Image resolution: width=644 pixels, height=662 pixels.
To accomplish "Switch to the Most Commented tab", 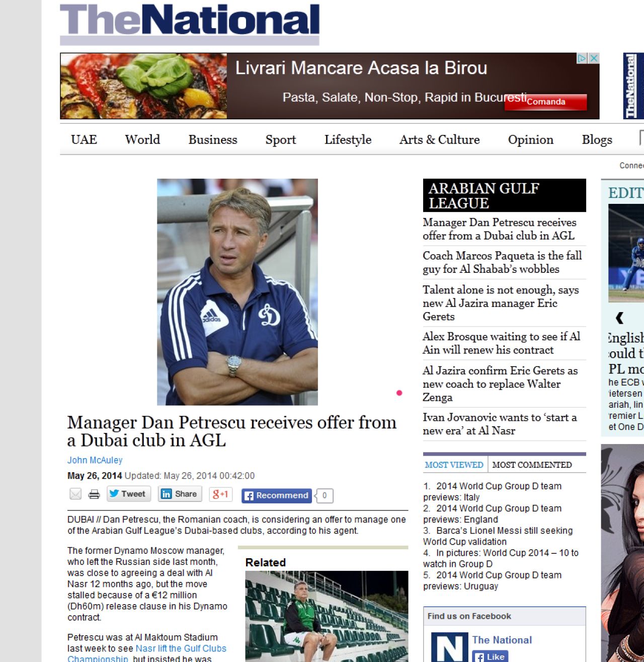I will click(532, 465).
